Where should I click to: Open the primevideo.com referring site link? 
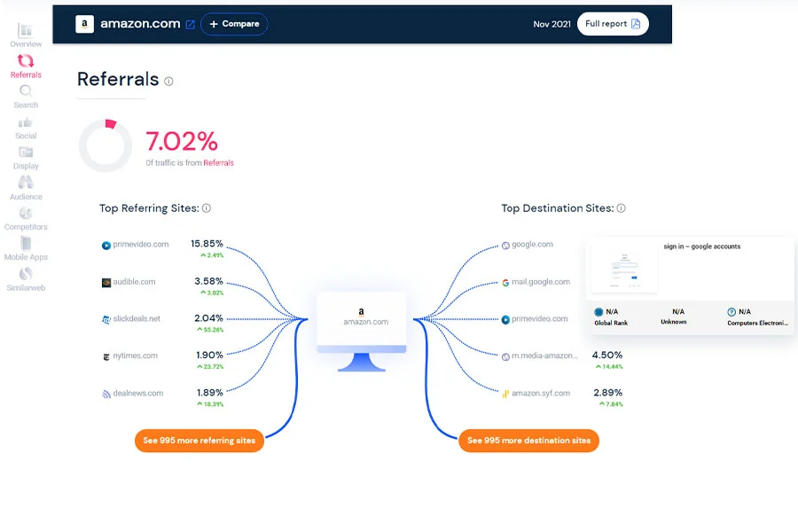(140, 245)
